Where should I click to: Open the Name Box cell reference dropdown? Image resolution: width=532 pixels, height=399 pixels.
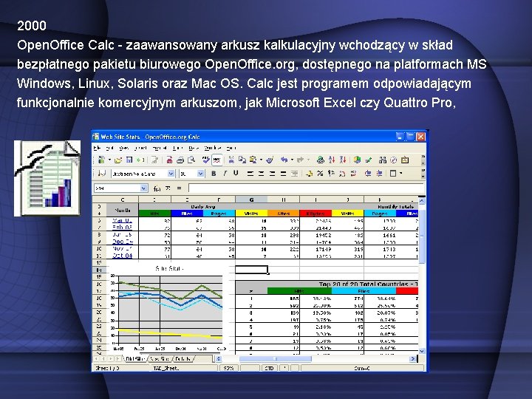pos(143,188)
